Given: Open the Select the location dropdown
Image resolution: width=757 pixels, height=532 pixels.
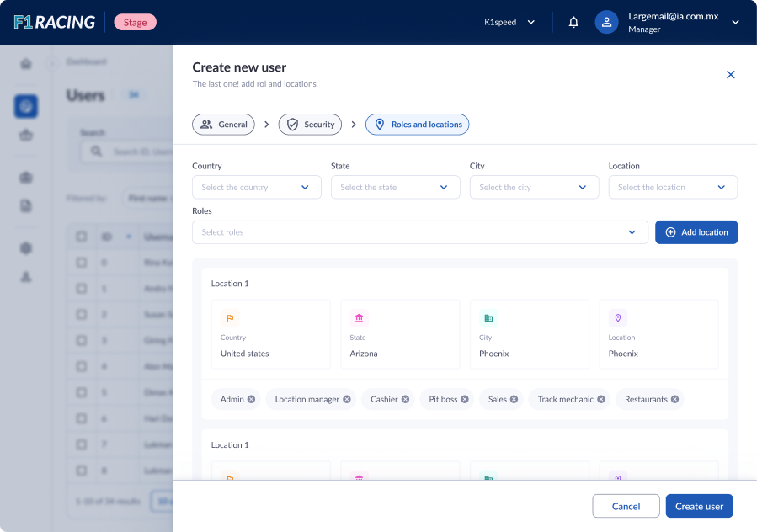Looking at the screenshot, I should click(x=673, y=188).
